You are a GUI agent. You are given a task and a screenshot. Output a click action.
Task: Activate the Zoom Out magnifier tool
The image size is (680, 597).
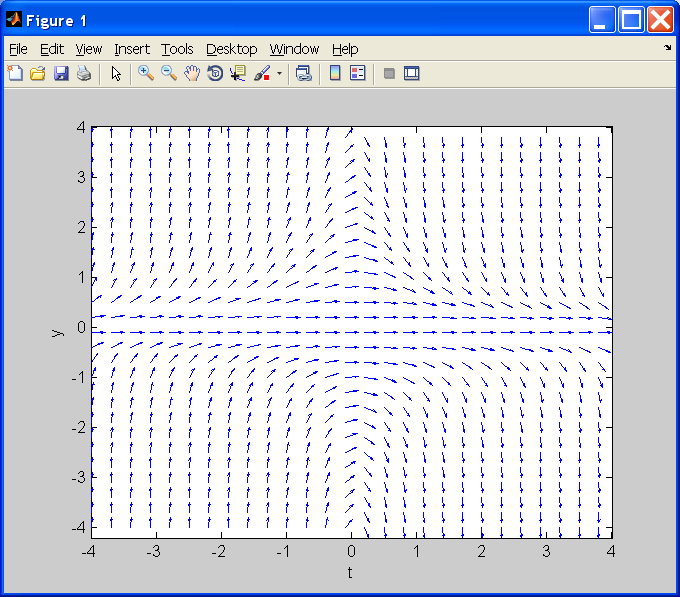tap(169, 73)
